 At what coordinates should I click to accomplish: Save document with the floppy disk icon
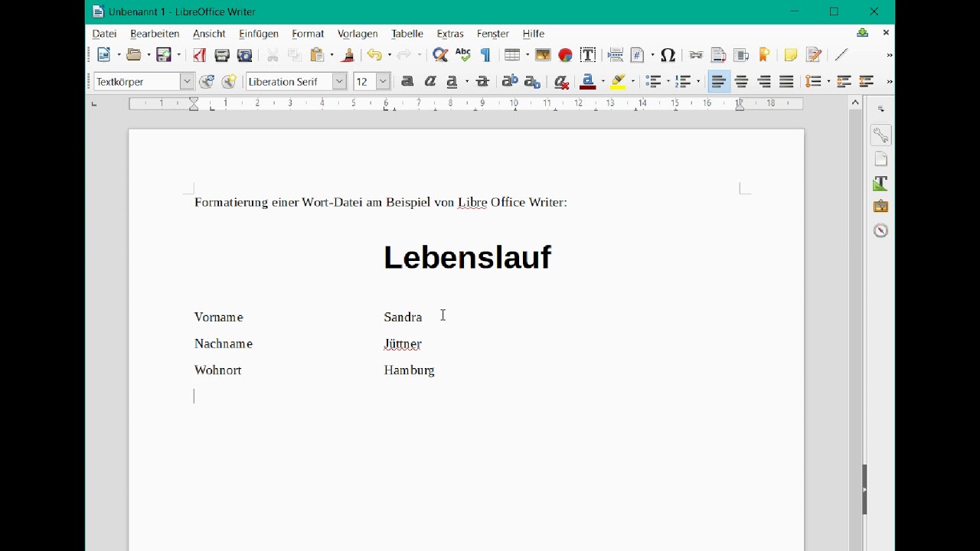click(x=164, y=55)
